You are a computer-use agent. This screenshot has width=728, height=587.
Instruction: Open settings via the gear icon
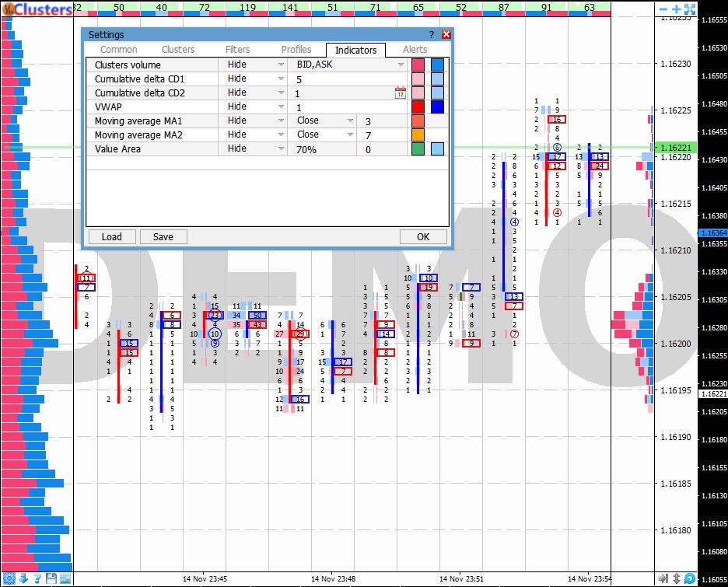coord(9,578)
